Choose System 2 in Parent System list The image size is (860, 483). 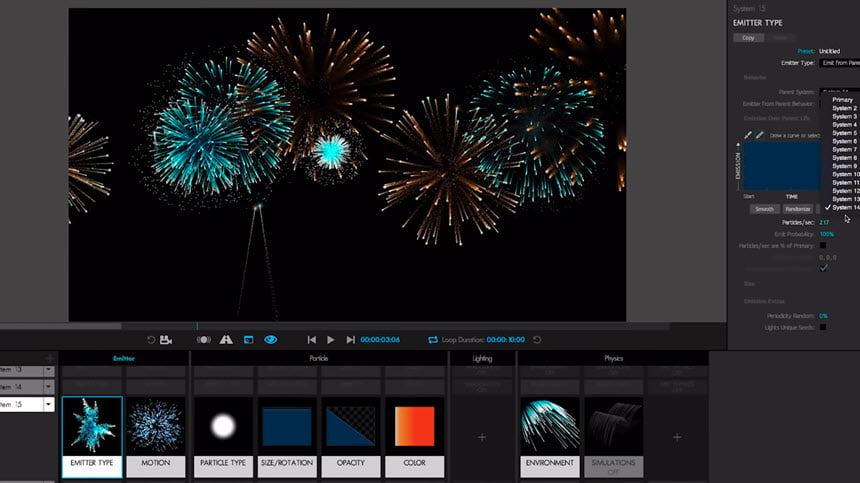pyautogui.click(x=845, y=108)
